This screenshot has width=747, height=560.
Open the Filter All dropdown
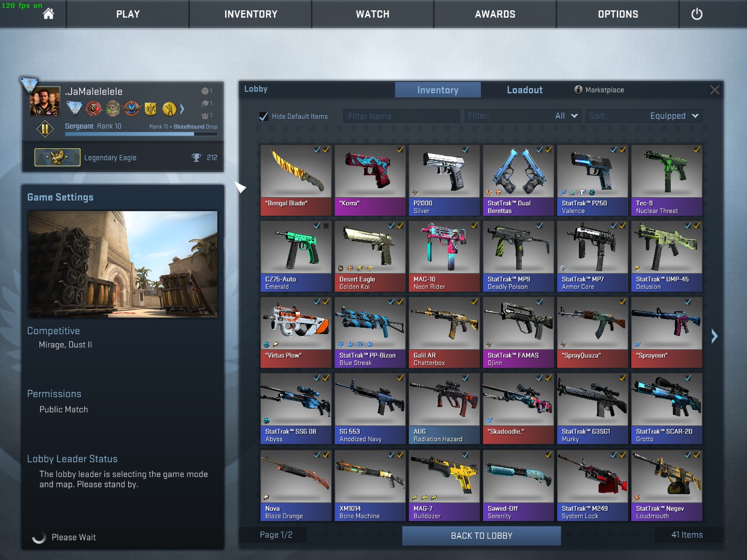(x=522, y=116)
